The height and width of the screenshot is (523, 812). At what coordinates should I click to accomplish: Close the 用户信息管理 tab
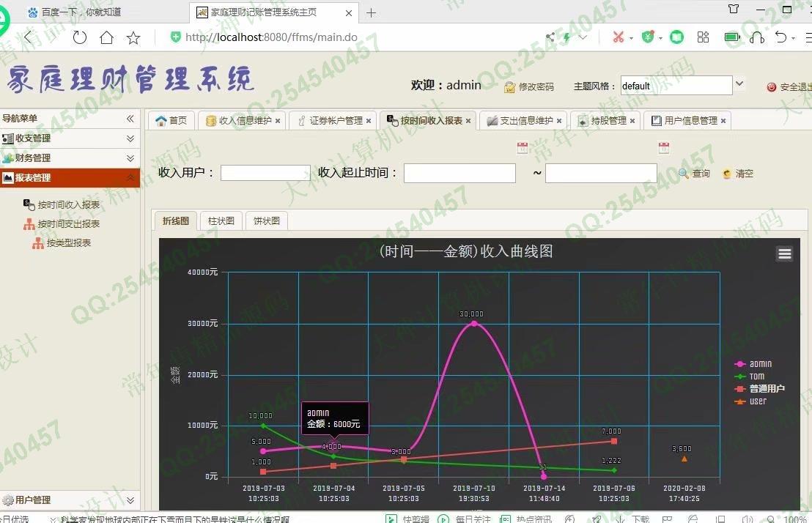point(723,121)
